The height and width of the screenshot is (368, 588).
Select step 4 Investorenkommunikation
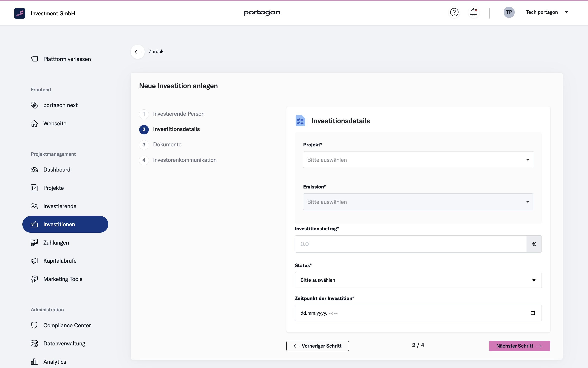[178, 160]
